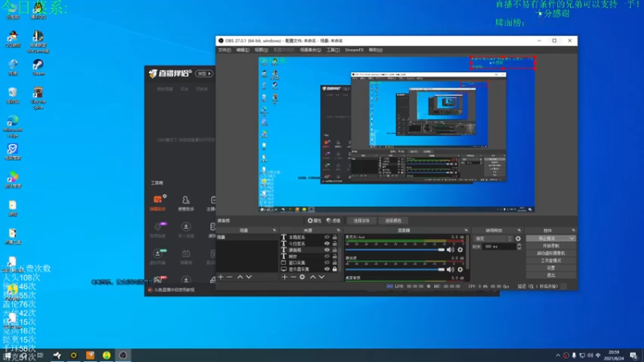Move the selected scene down with chevron
Screen dimensions: 644x362
(x=249, y=277)
